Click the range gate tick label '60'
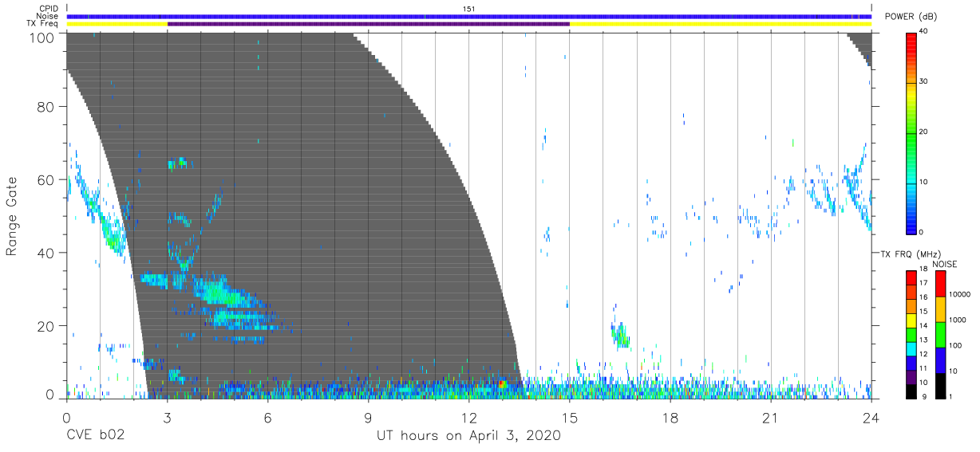Screen dimensions: 980x452 45,180
